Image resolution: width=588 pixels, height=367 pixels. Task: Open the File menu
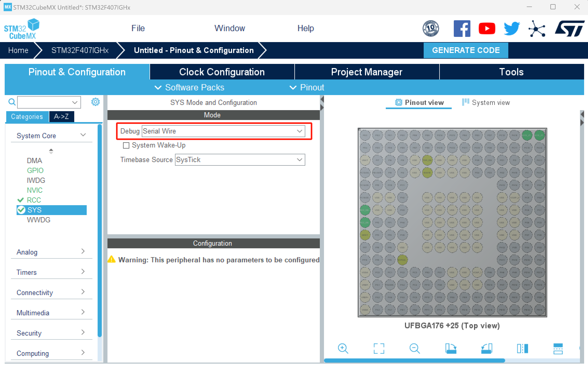pos(138,28)
